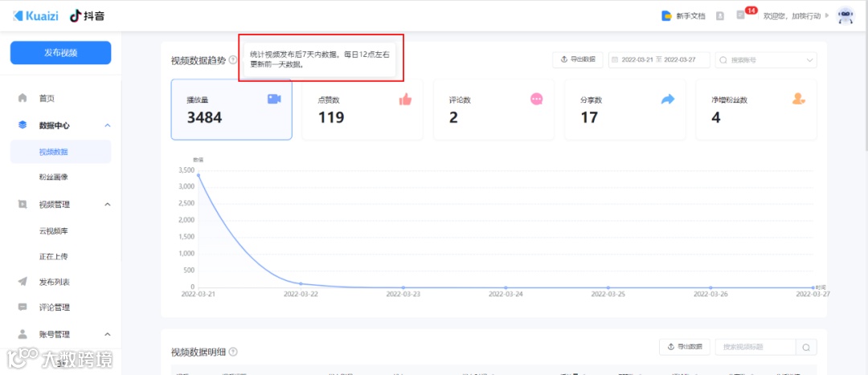The image size is (868, 375).
Task: Collapse the 数据中心 section chevron
Action: click(x=108, y=125)
